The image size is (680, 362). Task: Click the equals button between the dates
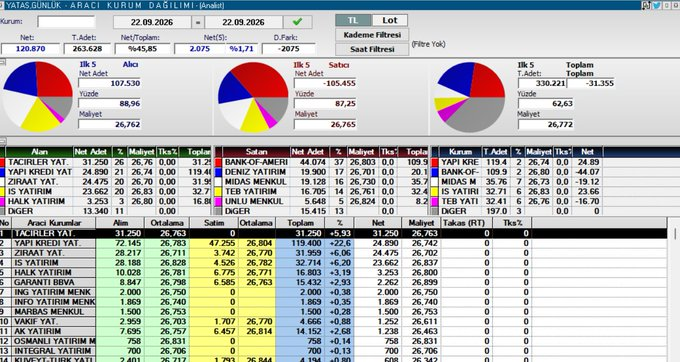(x=198, y=22)
